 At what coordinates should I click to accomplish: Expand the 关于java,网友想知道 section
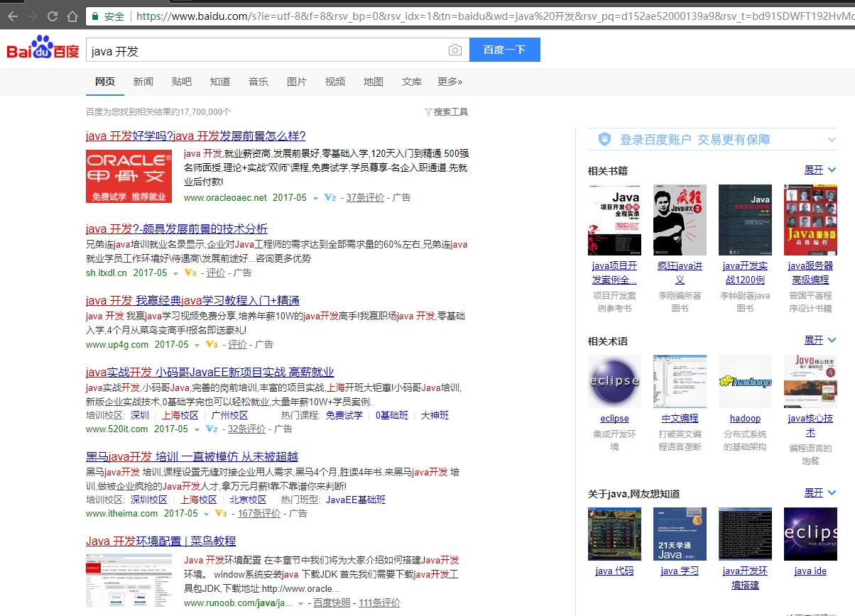(x=820, y=493)
